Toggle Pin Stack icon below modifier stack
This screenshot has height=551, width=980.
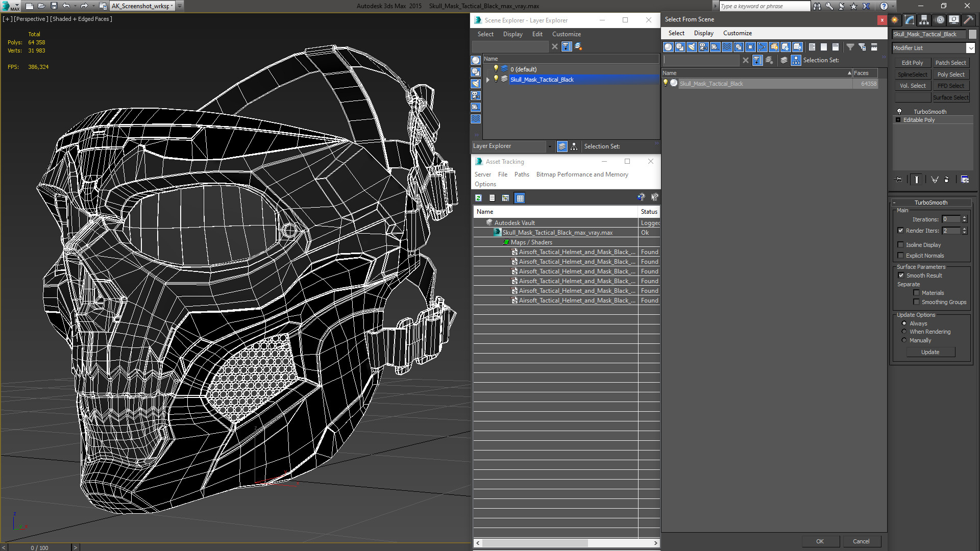899,180
